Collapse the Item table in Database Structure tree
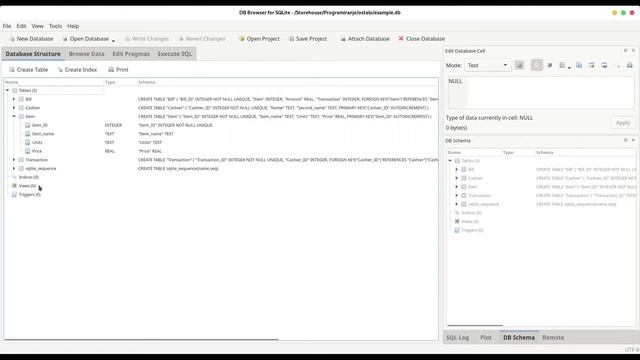Image resolution: width=640 pixels, height=360 pixels. tap(14, 116)
